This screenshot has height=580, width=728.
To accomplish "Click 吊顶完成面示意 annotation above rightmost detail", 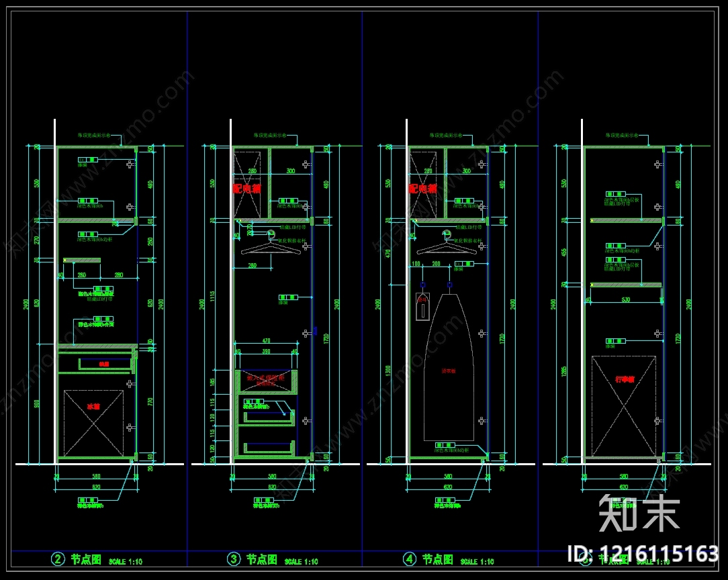I will tap(622, 136).
